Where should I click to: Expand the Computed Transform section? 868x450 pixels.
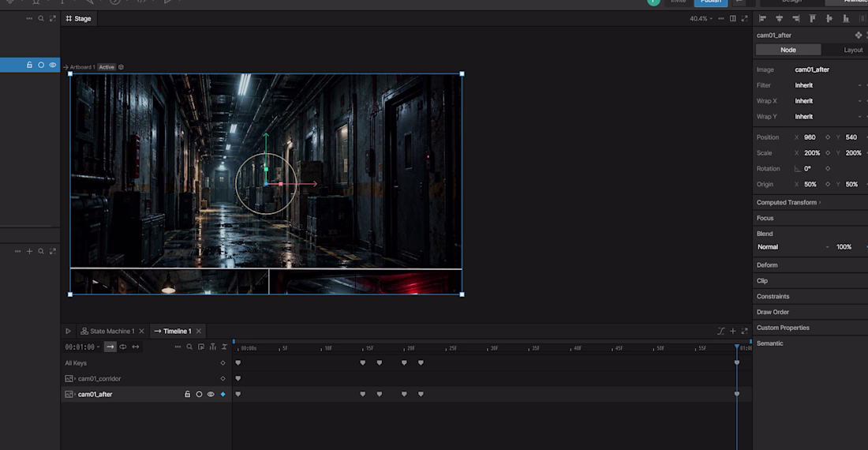point(788,203)
